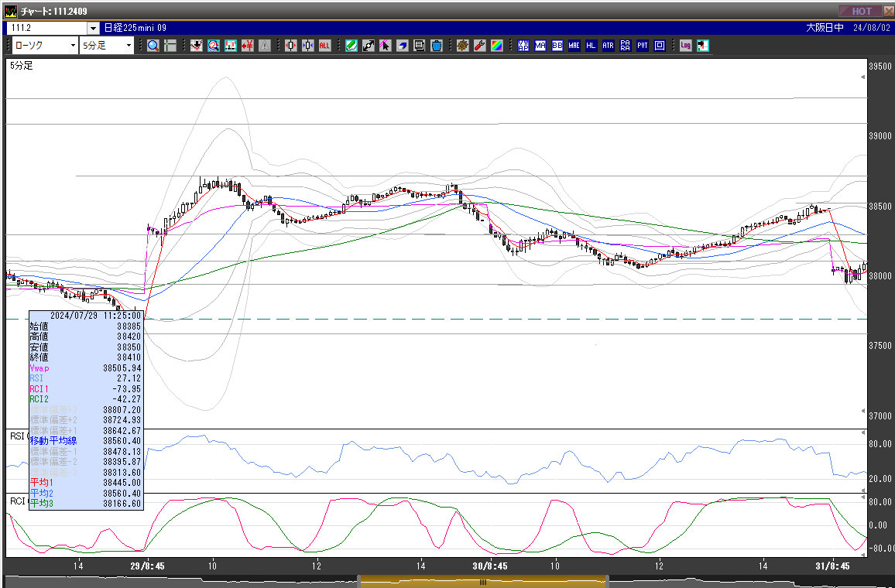Viewport: 895px width, 588px height.
Task: Click the RCI2 value row in info box
Action: 86,398
